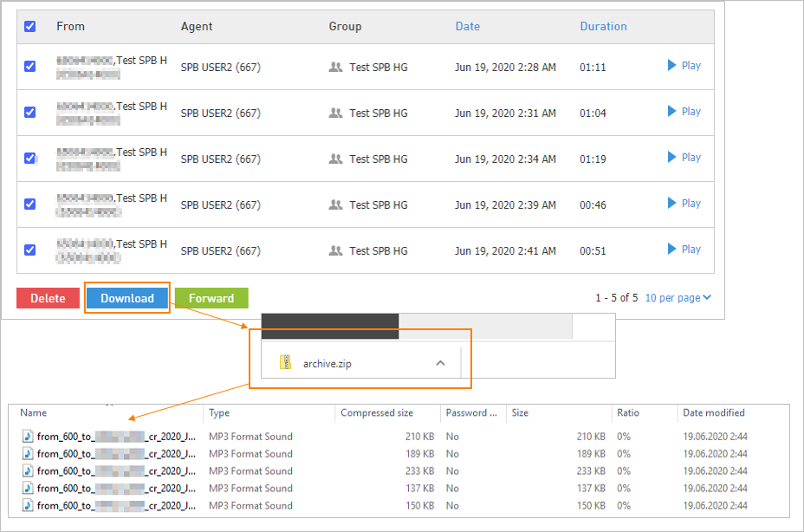The height and width of the screenshot is (532, 804).
Task: Select the 150 KB MP3 file icon
Action: (28, 505)
